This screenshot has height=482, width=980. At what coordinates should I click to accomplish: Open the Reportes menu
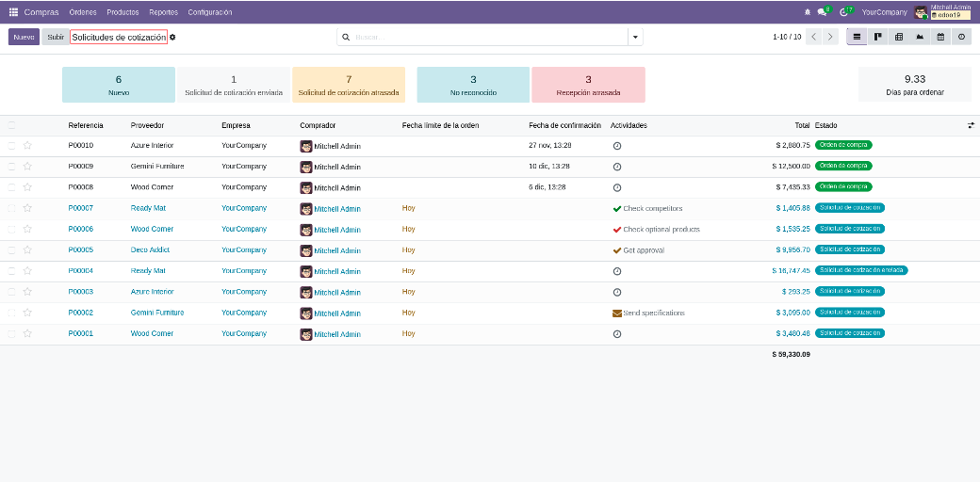[163, 12]
